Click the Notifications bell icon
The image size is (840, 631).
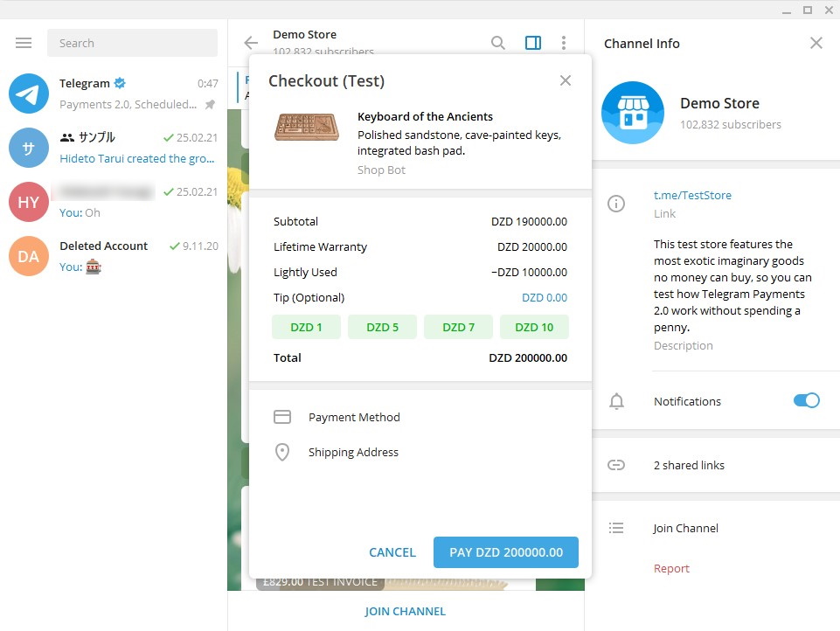616,401
